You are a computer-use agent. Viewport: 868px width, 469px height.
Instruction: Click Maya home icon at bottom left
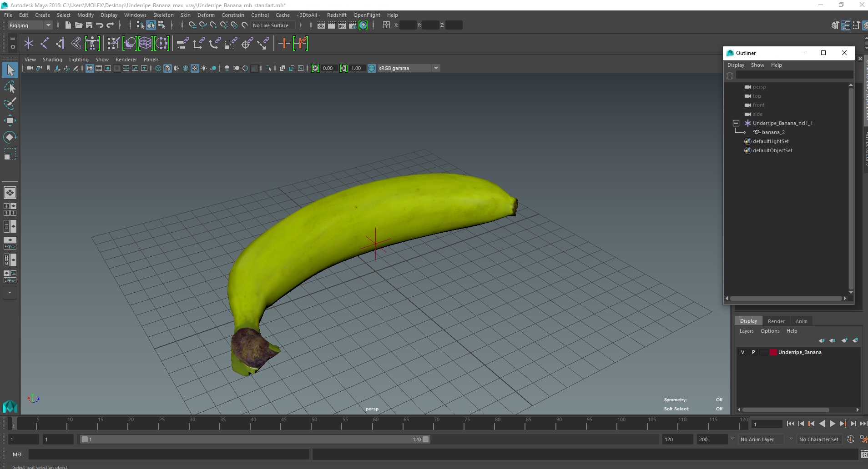[10, 406]
